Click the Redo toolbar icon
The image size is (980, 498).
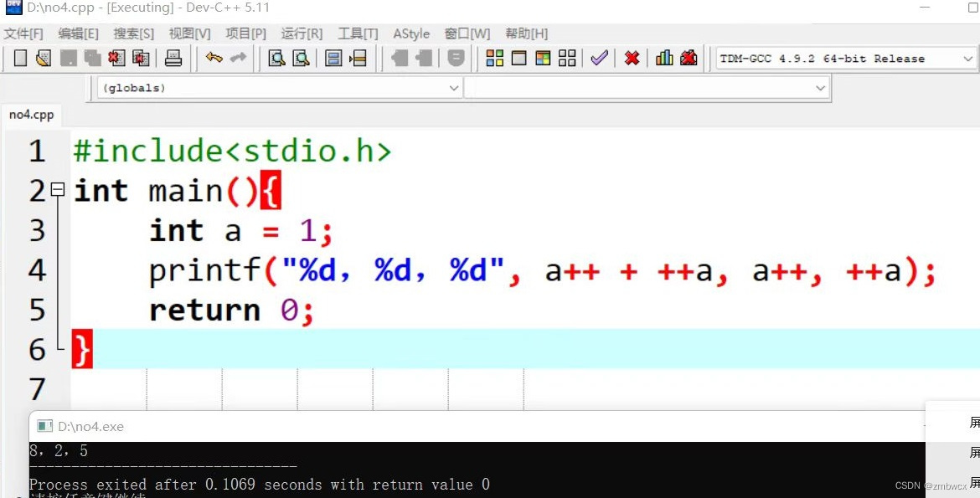coord(238,58)
